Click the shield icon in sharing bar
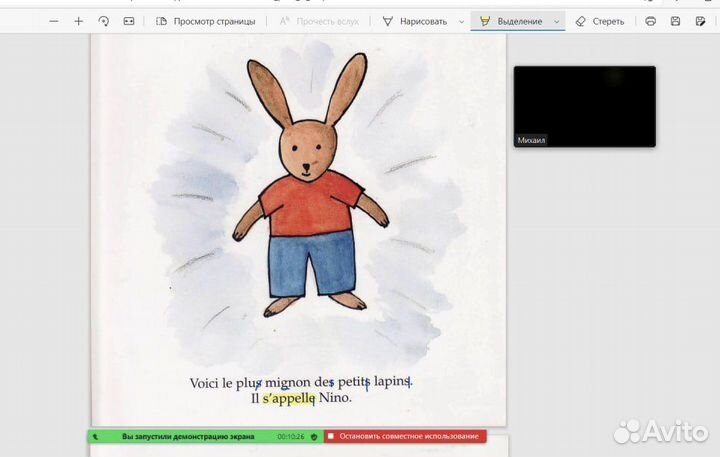Viewport: 720px width, 457px height. [314, 437]
